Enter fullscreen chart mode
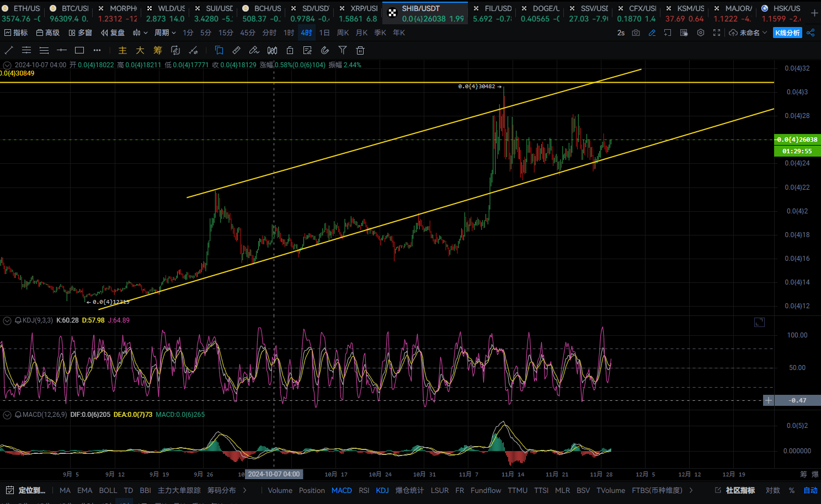 pos(716,33)
